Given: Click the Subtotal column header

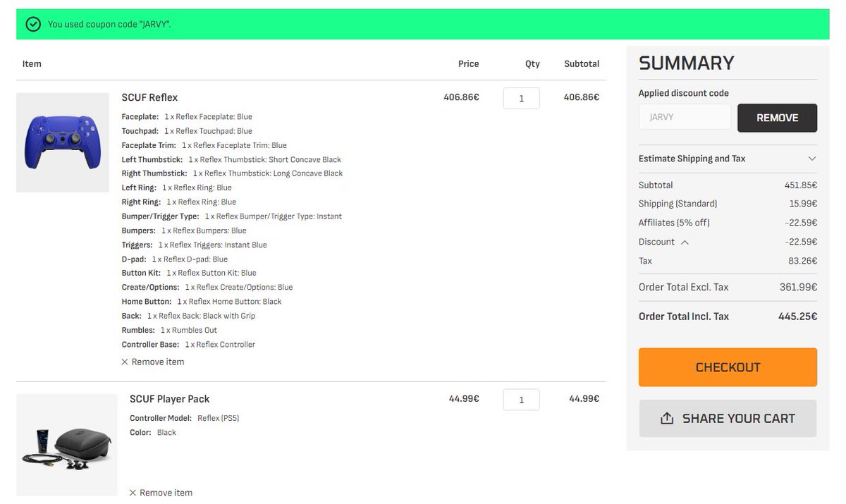Looking at the screenshot, I should (582, 63).
